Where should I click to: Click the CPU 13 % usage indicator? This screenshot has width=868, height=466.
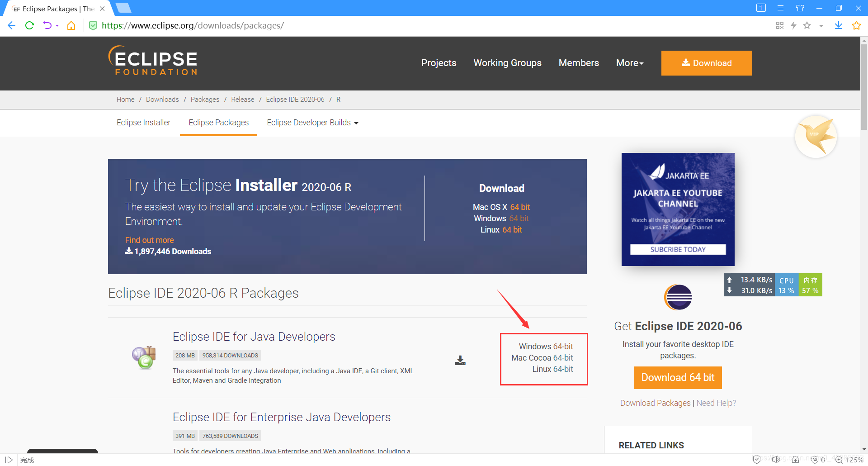click(x=787, y=285)
